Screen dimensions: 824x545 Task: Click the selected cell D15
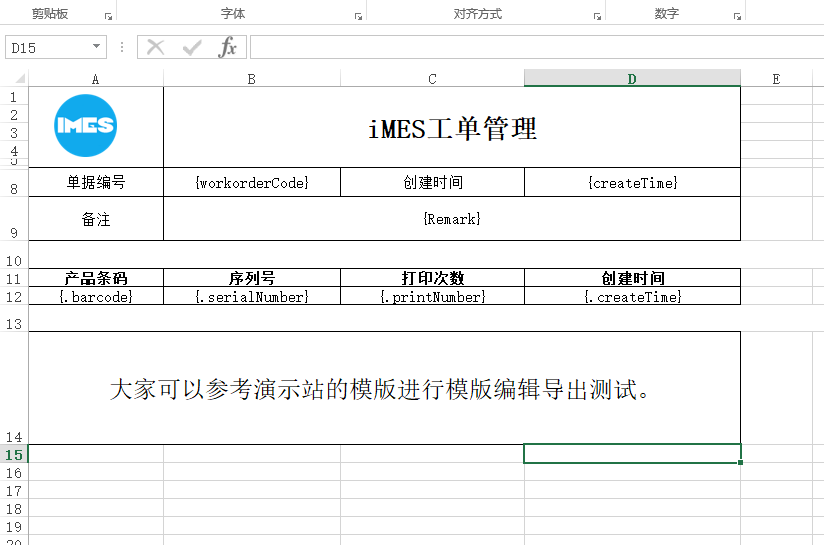[632, 454]
